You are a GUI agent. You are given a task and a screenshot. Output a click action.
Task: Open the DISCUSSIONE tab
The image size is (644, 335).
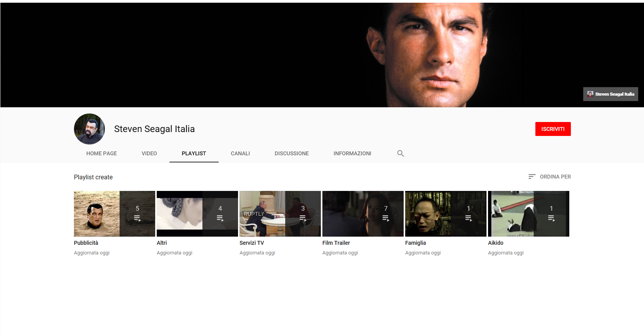[x=292, y=153]
